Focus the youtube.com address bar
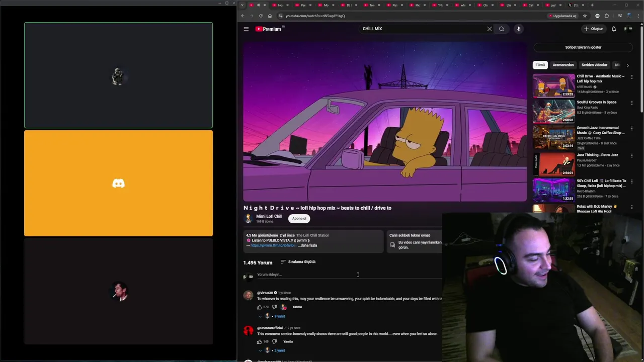Image resolution: width=644 pixels, height=362 pixels. click(x=413, y=16)
